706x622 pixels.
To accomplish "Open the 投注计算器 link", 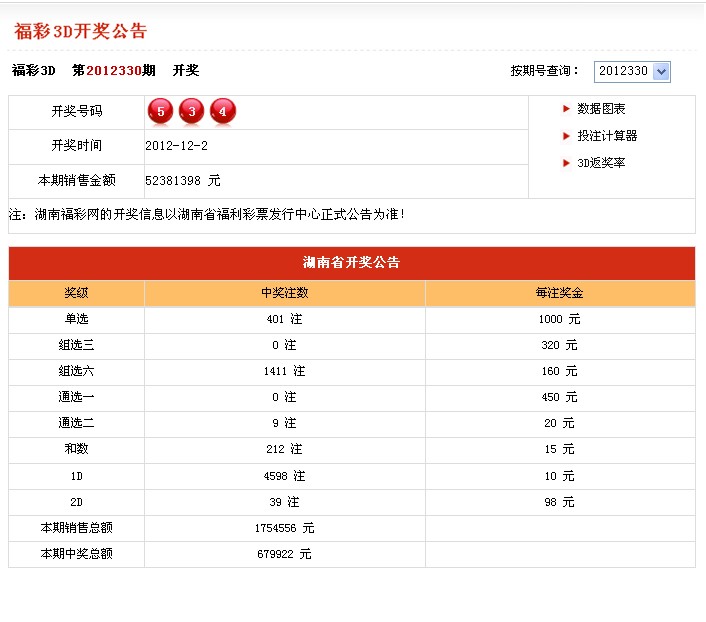I will pos(607,136).
